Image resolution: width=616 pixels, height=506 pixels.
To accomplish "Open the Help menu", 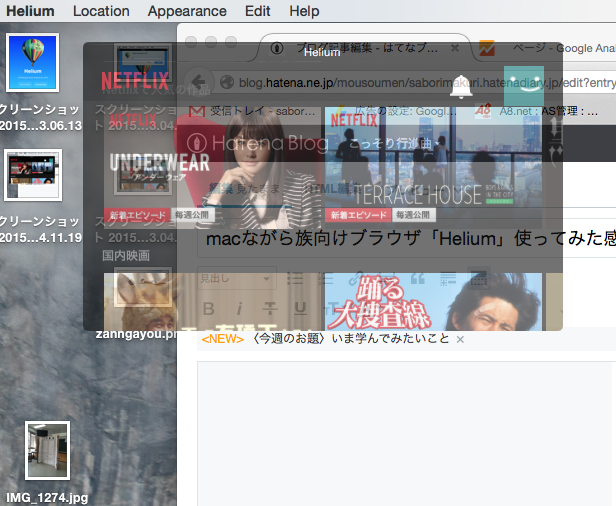I will coord(304,11).
